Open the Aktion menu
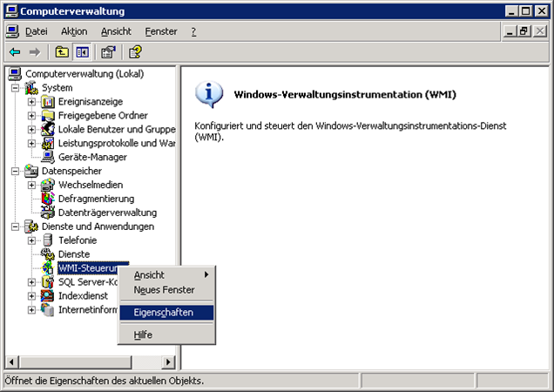The width and height of the screenshot is (554, 392). 74,31
